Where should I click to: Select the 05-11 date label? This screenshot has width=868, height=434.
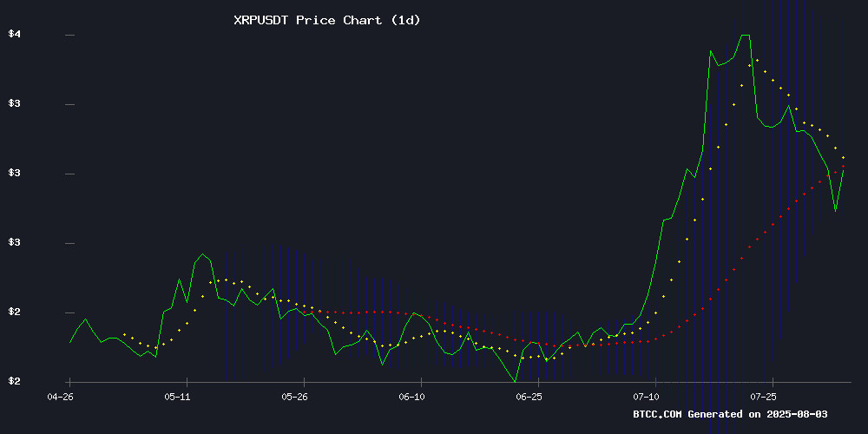click(177, 397)
